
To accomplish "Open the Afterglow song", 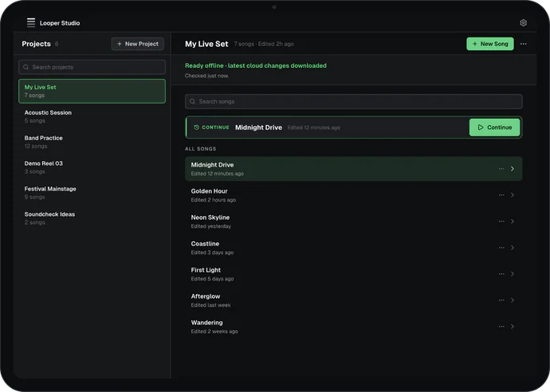I will pyautogui.click(x=354, y=300).
